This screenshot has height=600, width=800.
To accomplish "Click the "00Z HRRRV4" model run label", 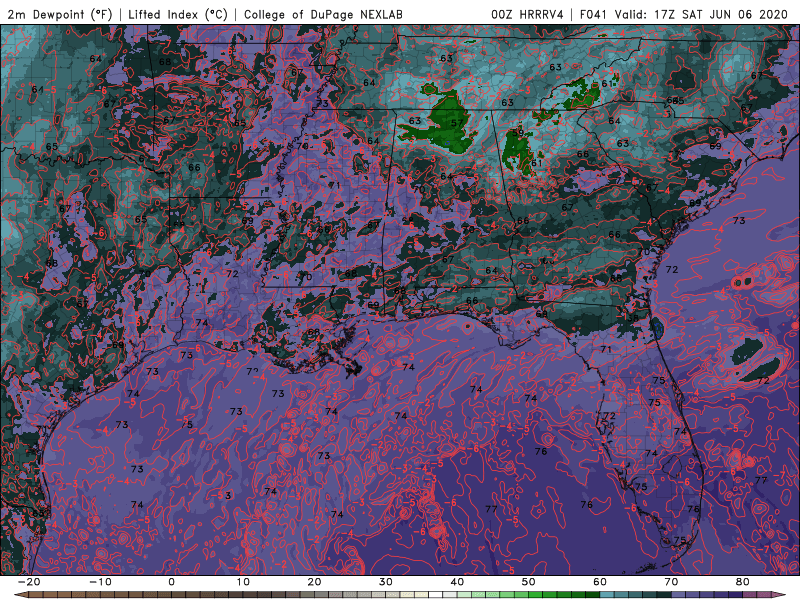I will tap(527, 14).
